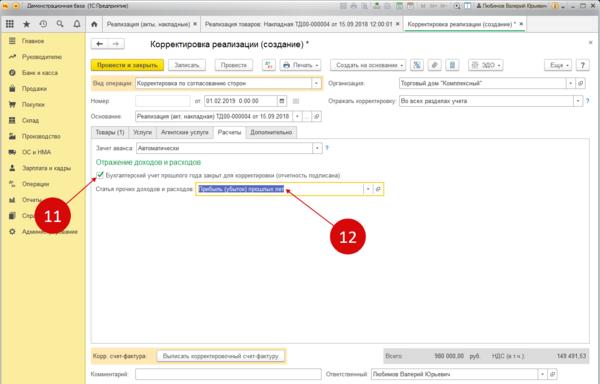
Task: Close the Реализация товаров: Накладная tab
Action: pyautogui.click(x=398, y=24)
